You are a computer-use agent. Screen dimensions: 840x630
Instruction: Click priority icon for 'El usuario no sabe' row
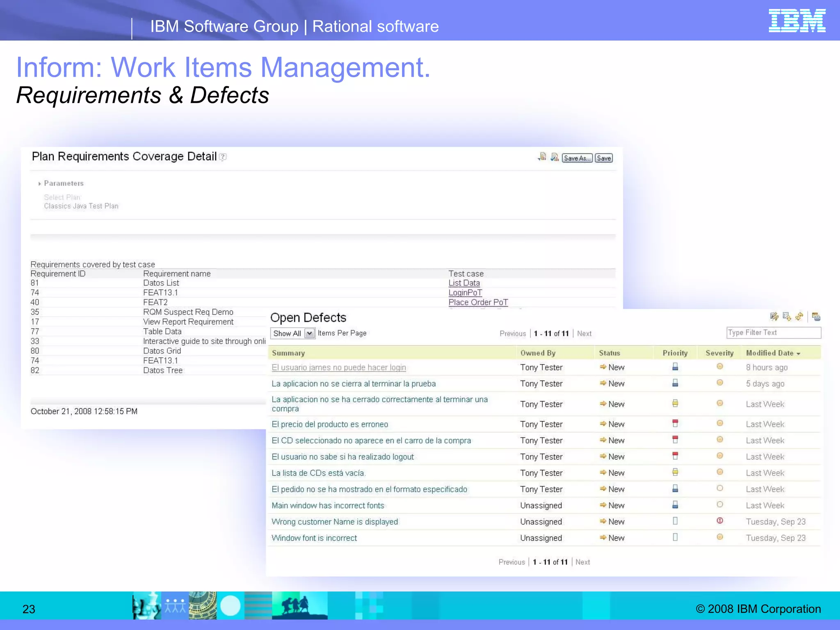675,456
